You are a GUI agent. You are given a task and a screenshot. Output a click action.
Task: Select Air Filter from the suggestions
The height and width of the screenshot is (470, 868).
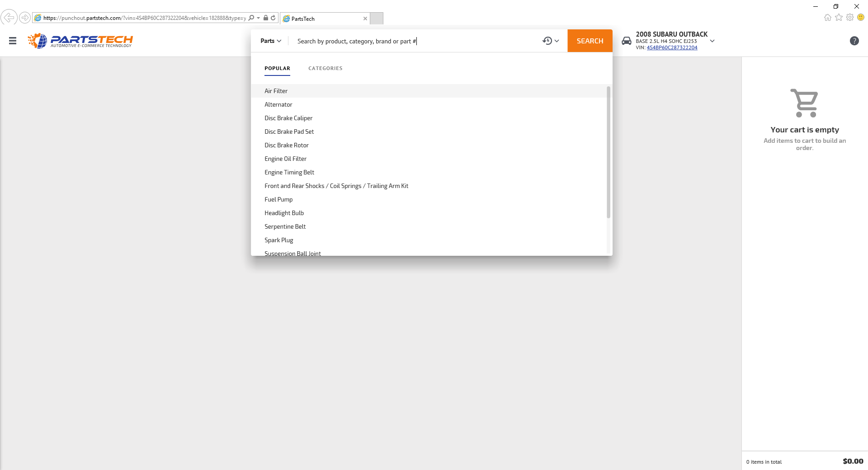[276, 91]
